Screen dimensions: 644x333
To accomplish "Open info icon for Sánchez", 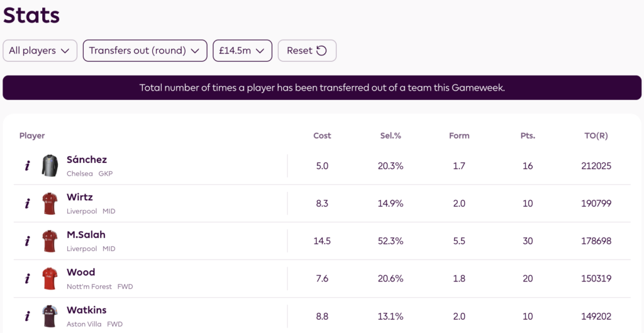I will pyautogui.click(x=27, y=166).
